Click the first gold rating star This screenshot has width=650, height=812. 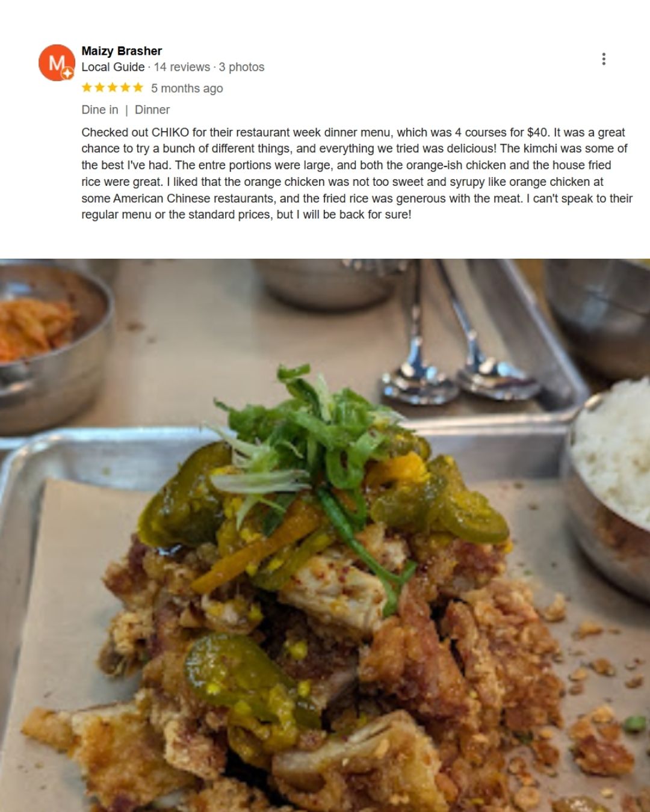coord(87,88)
